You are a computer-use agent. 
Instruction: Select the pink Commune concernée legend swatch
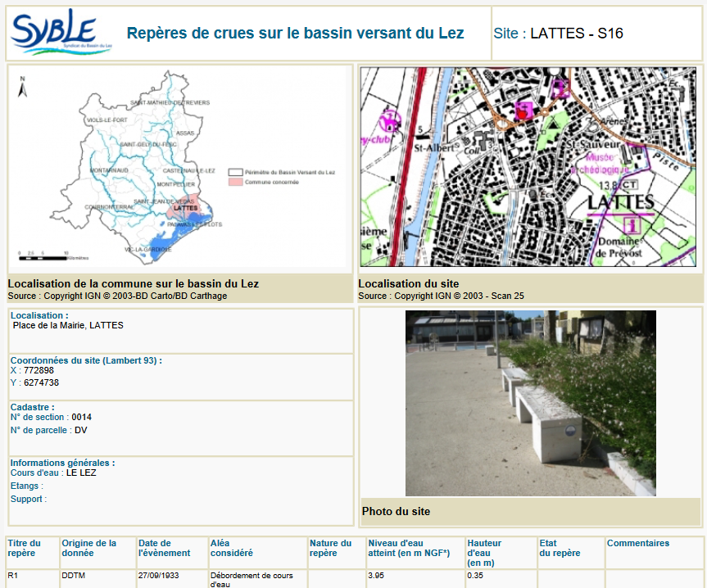(x=235, y=182)
